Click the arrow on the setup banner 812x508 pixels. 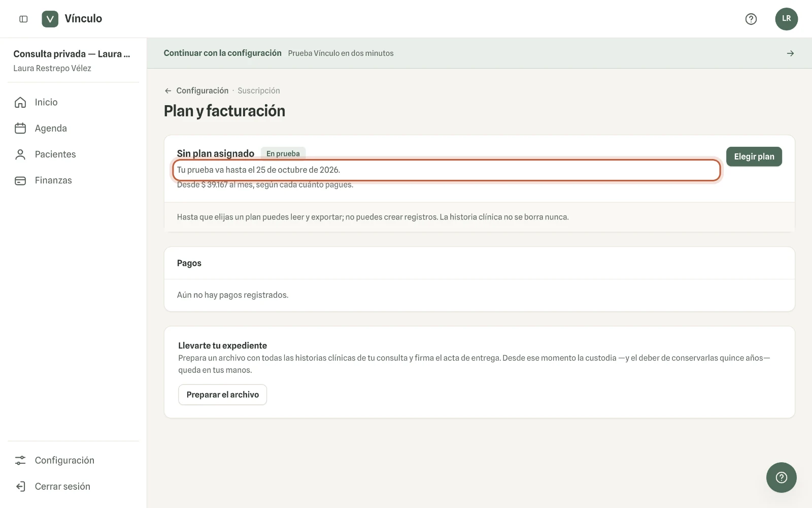790,53
